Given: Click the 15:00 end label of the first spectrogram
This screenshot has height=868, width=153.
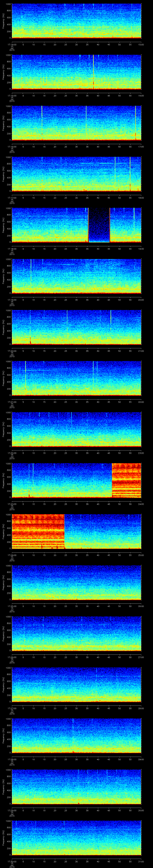Looking at the screenshot, I should tap(141, 44).
